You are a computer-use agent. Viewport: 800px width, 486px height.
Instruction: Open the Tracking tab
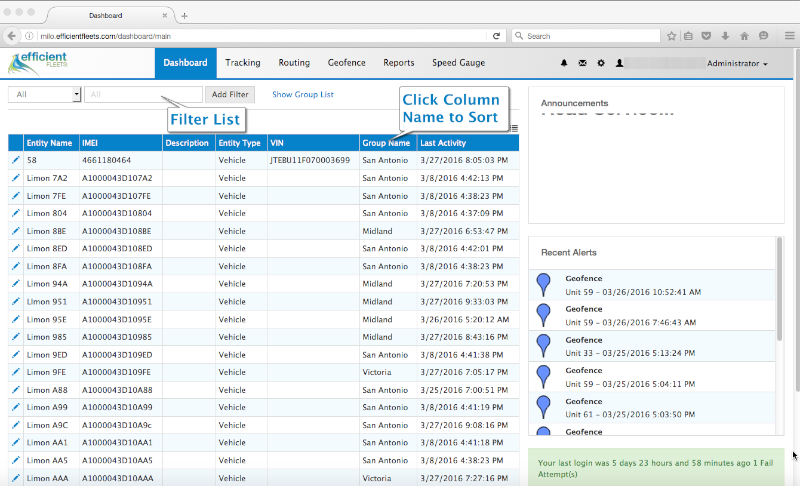coord(243,63)
